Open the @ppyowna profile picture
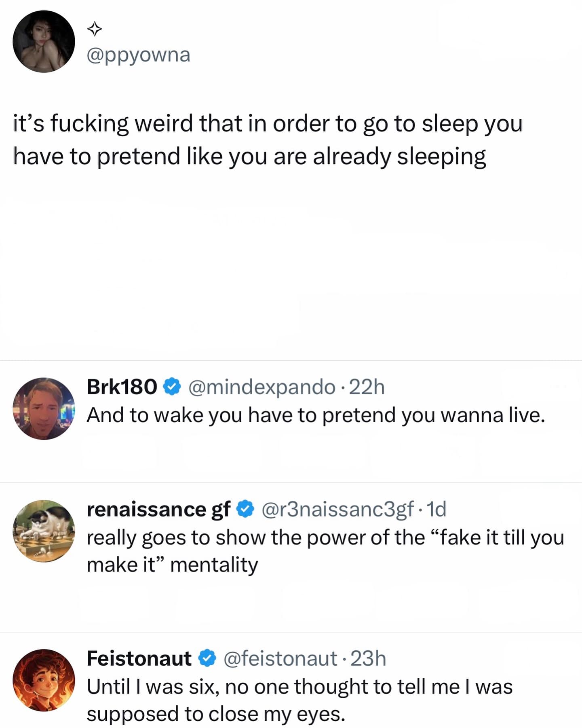 (x=44, y=41)
